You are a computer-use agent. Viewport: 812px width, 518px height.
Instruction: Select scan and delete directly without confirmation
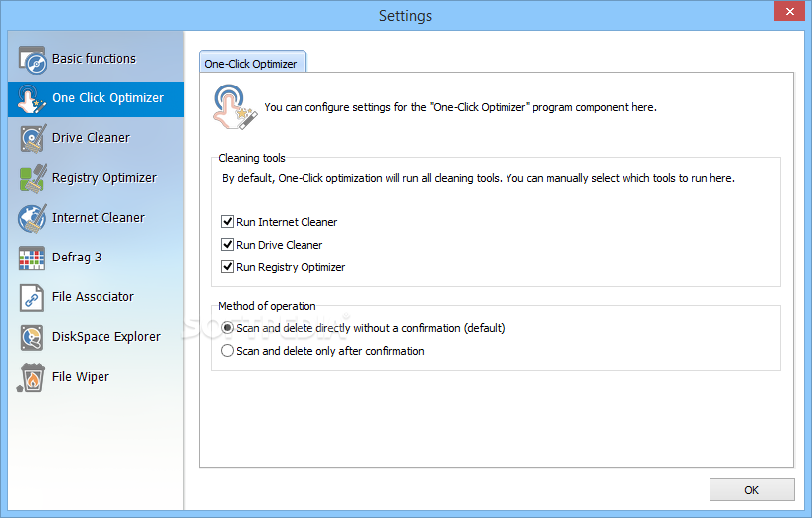click(x=227, y=328)
